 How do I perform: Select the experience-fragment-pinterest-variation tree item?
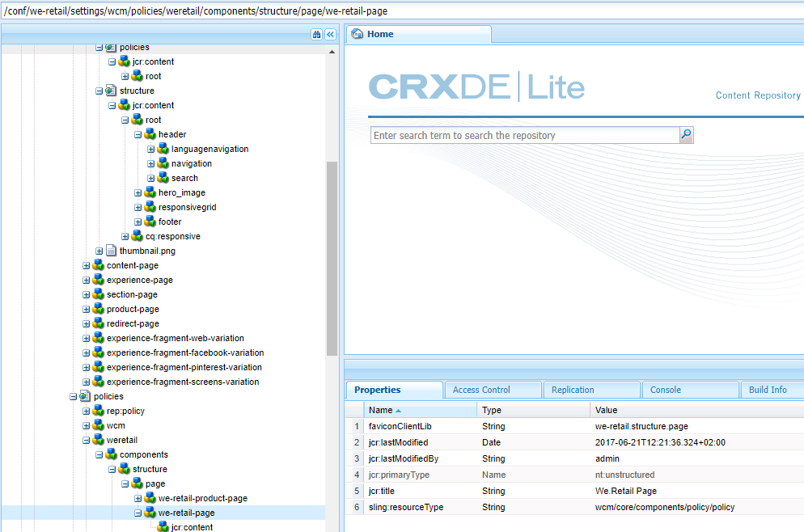click(184, 367)
